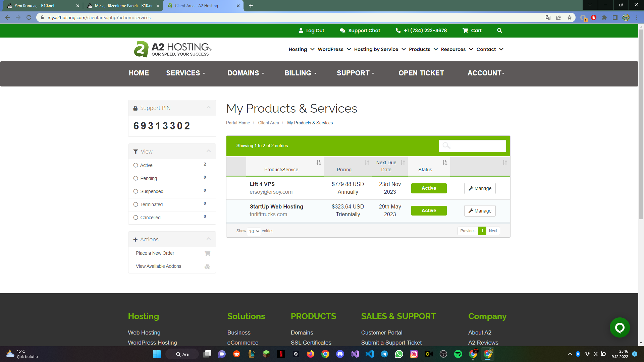Bookmark this page with star icon
The width and height of the screenshot is (644, 362).
tap(570, 17)
